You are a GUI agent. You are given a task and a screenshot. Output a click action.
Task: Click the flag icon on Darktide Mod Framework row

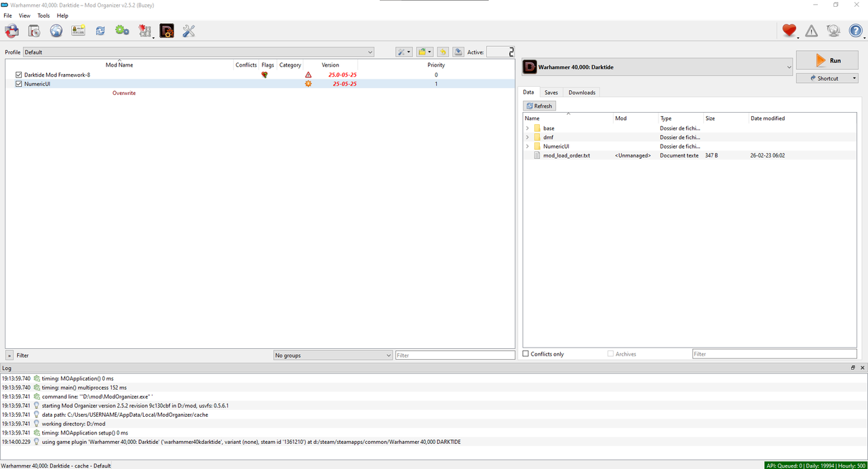264,75
